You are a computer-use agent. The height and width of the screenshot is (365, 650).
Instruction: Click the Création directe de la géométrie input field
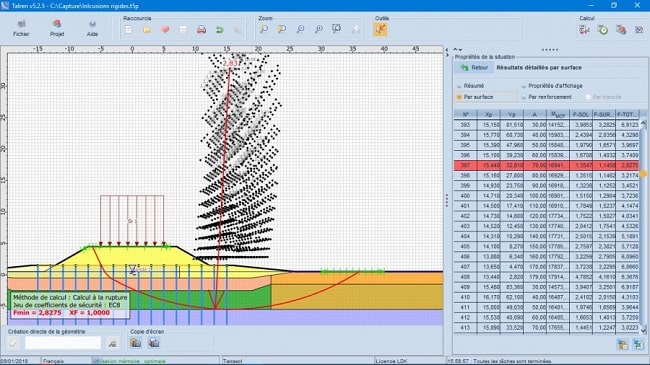click(63, 343)
